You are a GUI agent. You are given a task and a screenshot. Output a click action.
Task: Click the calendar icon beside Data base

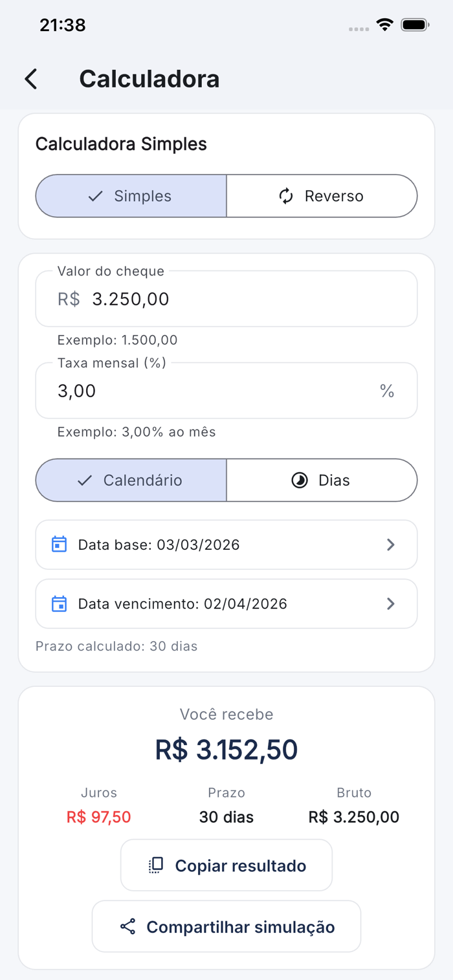(x=59, y=544)
